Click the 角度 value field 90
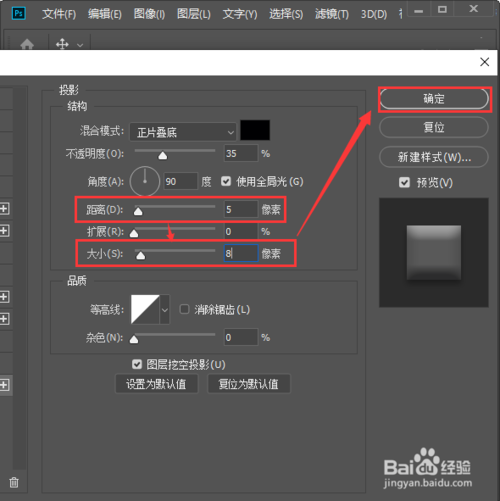The width and height of the screenshot is (500, 501). [181, 181]
